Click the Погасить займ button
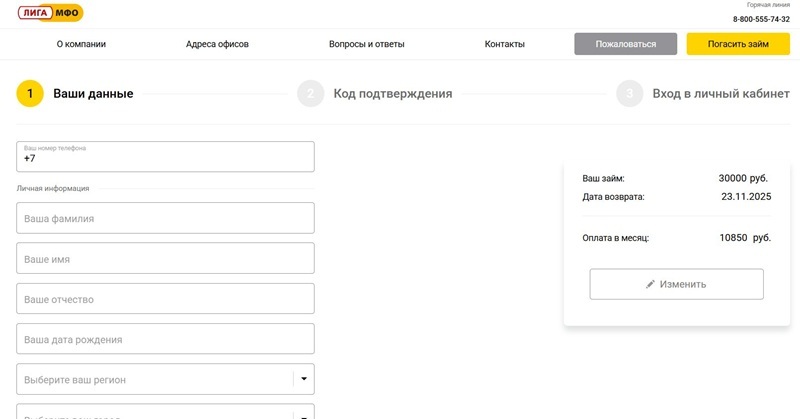800x419 pixels. 738,44
